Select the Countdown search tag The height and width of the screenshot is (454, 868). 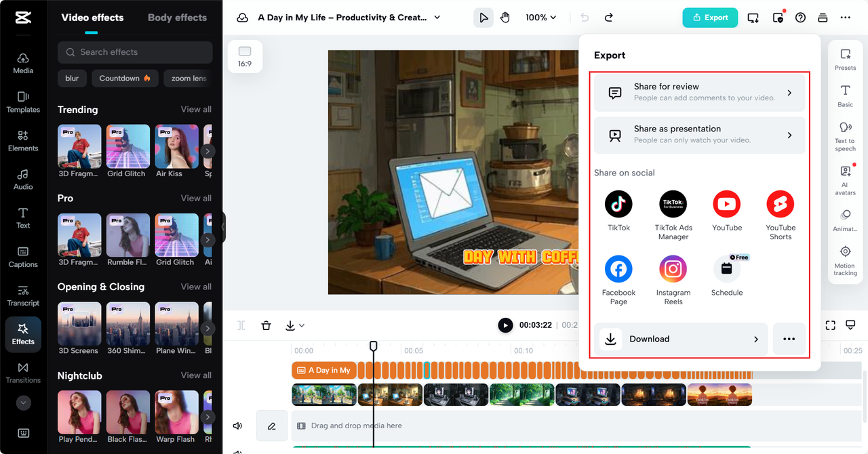(x=125, y=78)
